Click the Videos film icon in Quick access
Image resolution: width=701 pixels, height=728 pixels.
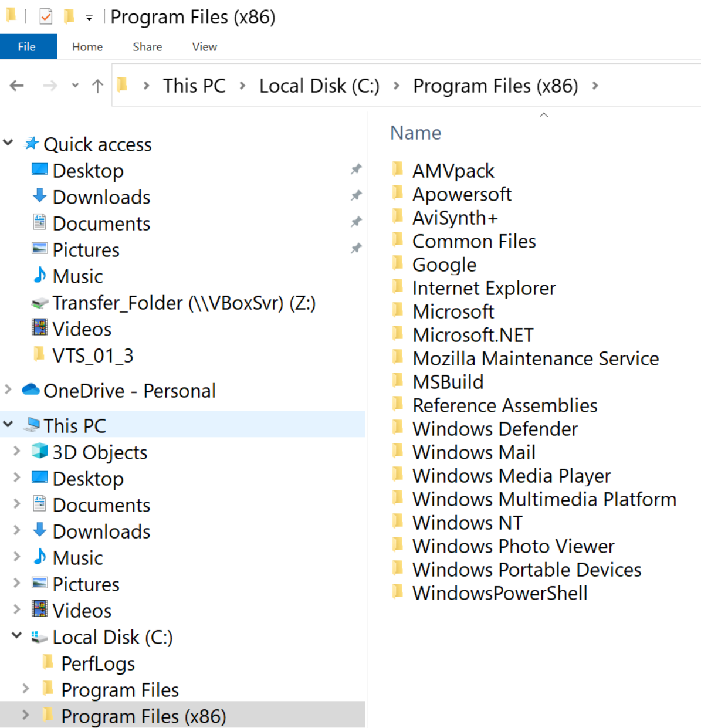coord(39,328)
